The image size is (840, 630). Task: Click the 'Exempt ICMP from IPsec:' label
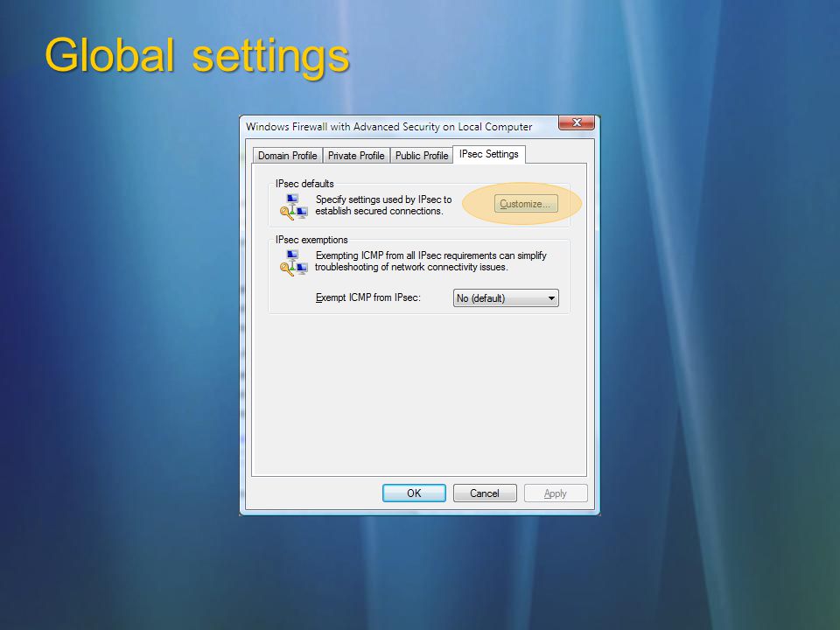click(x=368, y=297)
